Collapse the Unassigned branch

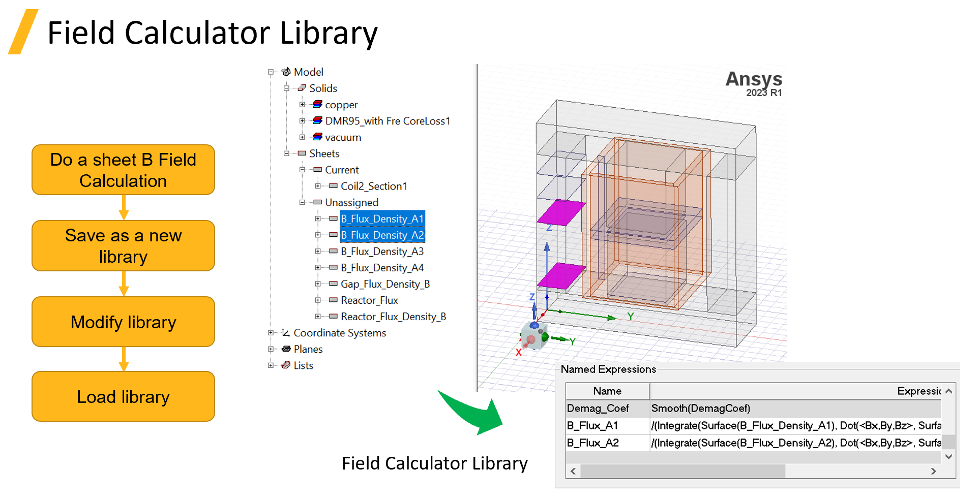[303, 202]
